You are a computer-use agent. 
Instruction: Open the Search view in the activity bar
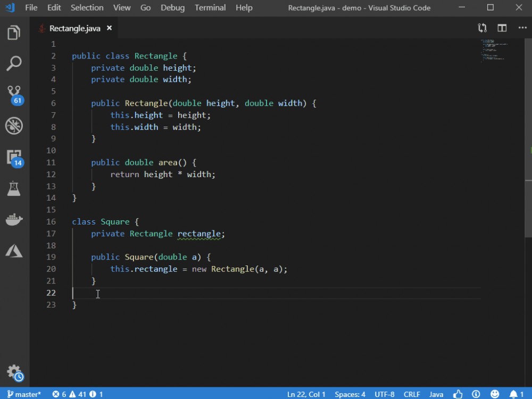pyautogui.click(x=14, y=63)
